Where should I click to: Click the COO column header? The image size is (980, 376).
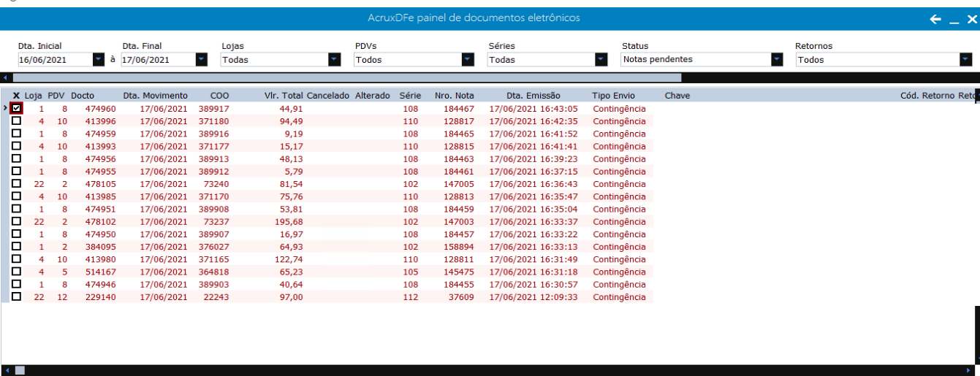pos(219,96)
